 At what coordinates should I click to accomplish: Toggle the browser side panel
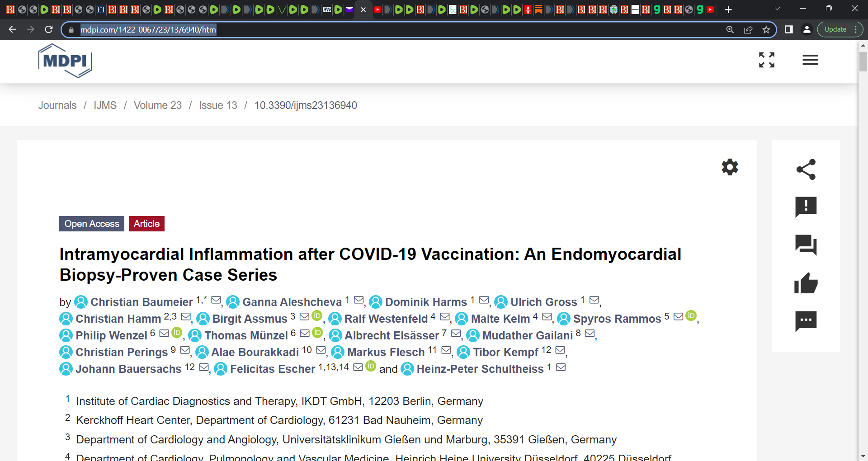click(789, 29)
